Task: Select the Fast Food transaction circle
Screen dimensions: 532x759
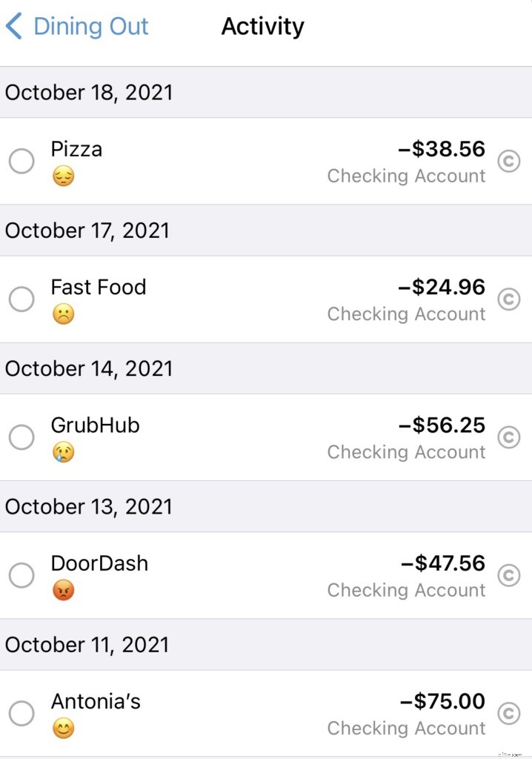Action: point(21,299)
